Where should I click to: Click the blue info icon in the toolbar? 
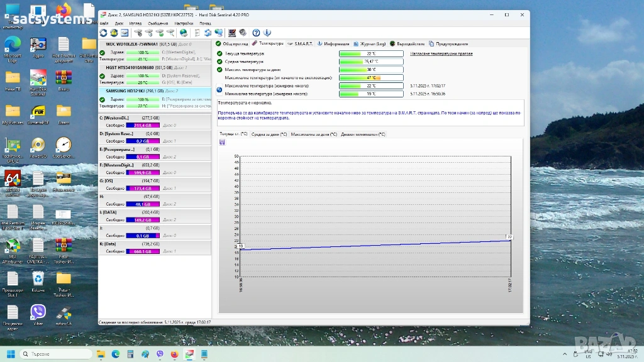[x=267, y=33]
